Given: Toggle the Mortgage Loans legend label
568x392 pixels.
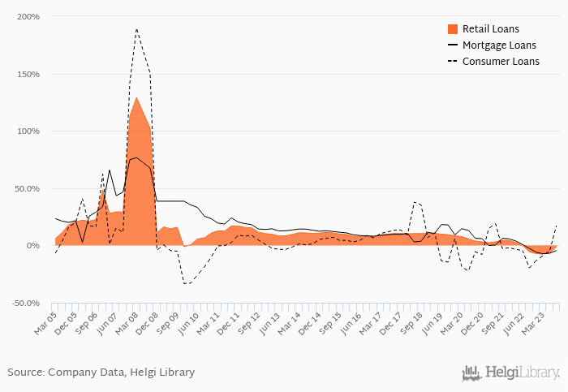Looking at the screenshot, I should click(499, 45).
